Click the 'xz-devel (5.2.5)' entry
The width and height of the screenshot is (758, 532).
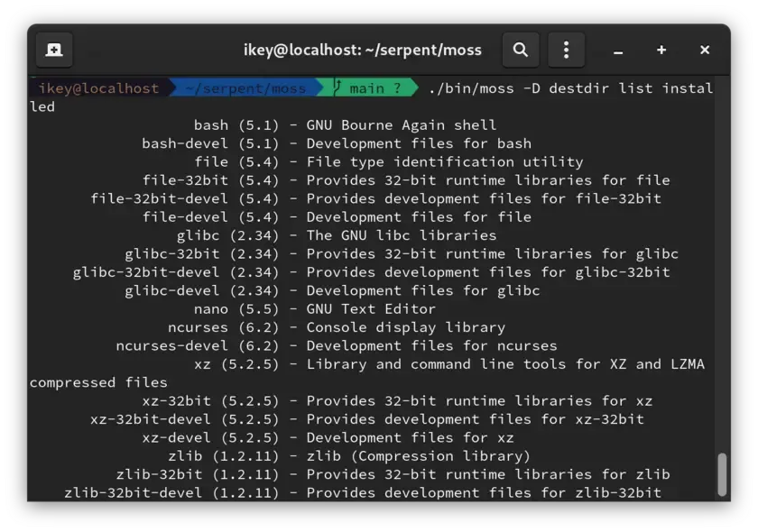pos(210,437)
